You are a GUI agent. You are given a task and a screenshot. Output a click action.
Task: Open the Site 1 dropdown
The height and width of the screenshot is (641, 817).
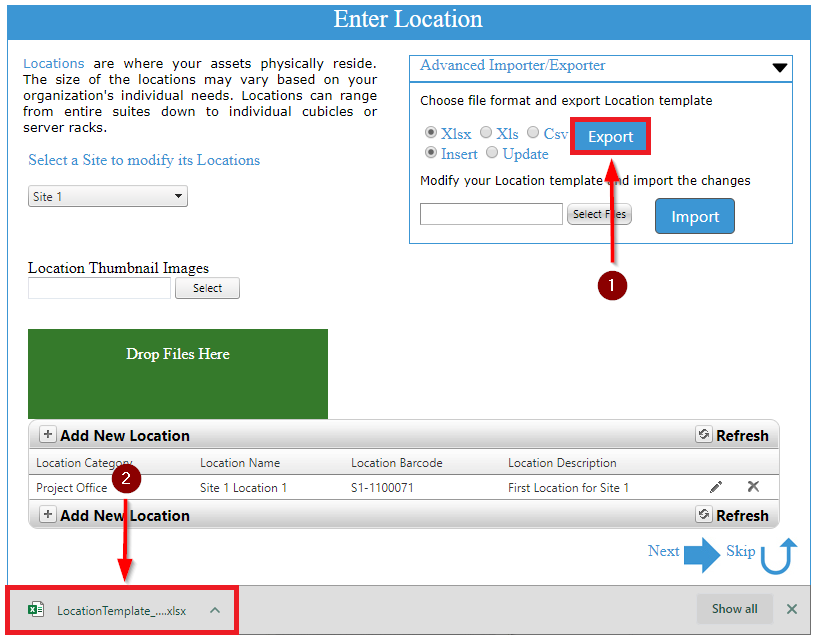coord(108,196)
